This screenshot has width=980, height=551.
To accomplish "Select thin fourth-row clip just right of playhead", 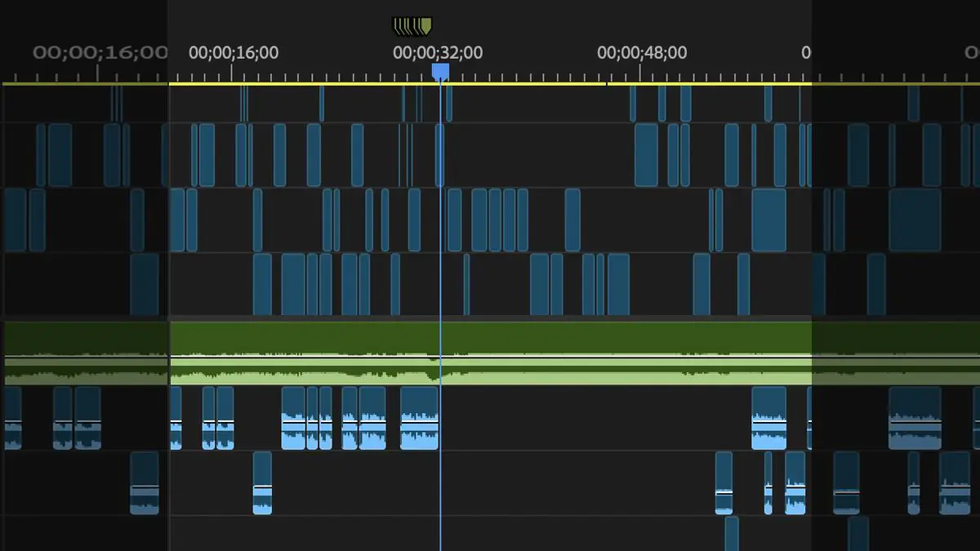I will 467,284.
